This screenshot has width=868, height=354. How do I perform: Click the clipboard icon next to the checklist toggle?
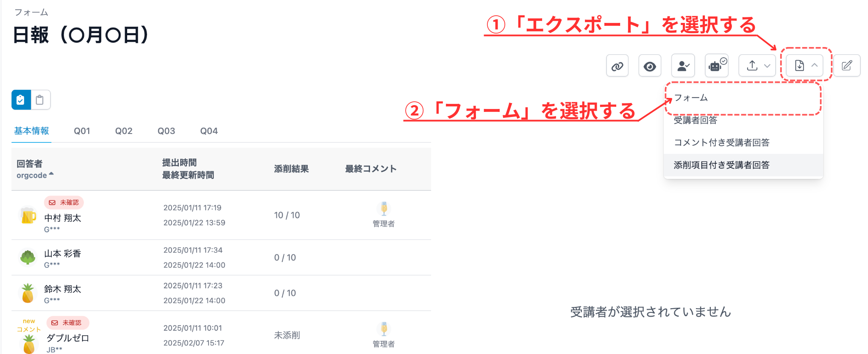41,100
